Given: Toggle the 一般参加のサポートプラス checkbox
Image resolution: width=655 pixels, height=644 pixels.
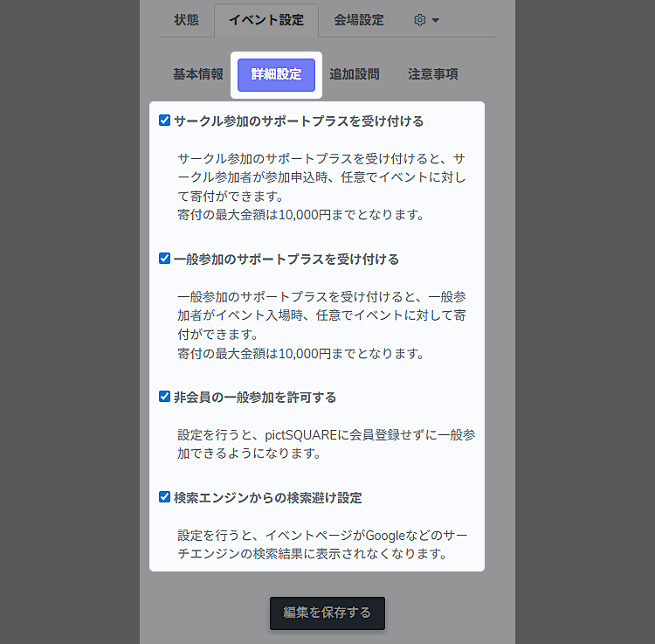Looking at the screenshot, I should [164, 259].
